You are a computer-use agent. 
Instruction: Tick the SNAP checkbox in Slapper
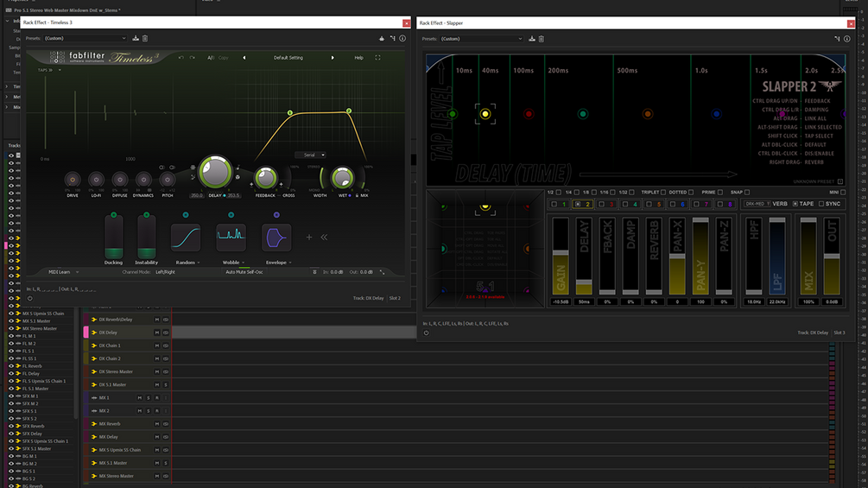click(x=747, y=193)
